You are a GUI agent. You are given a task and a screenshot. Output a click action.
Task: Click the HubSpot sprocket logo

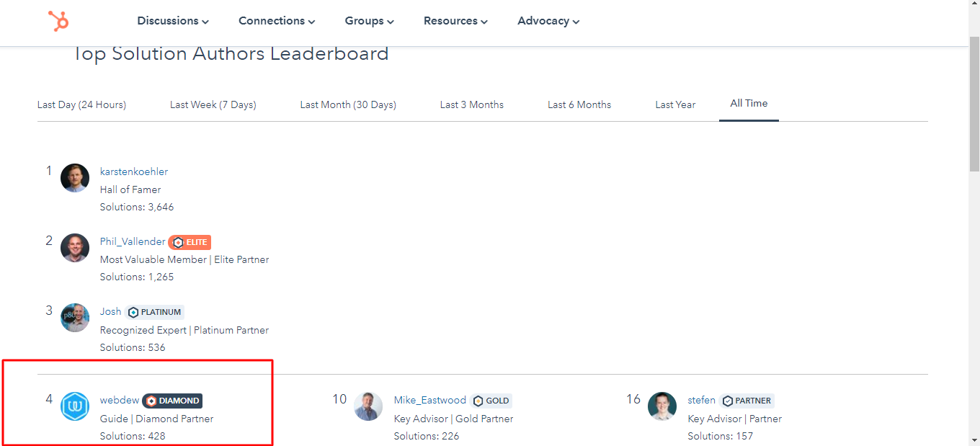tap(58, 21)
